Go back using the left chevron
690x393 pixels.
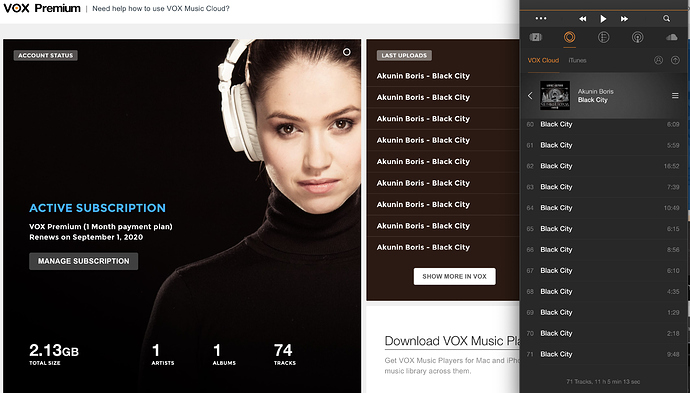pos(530,95)
